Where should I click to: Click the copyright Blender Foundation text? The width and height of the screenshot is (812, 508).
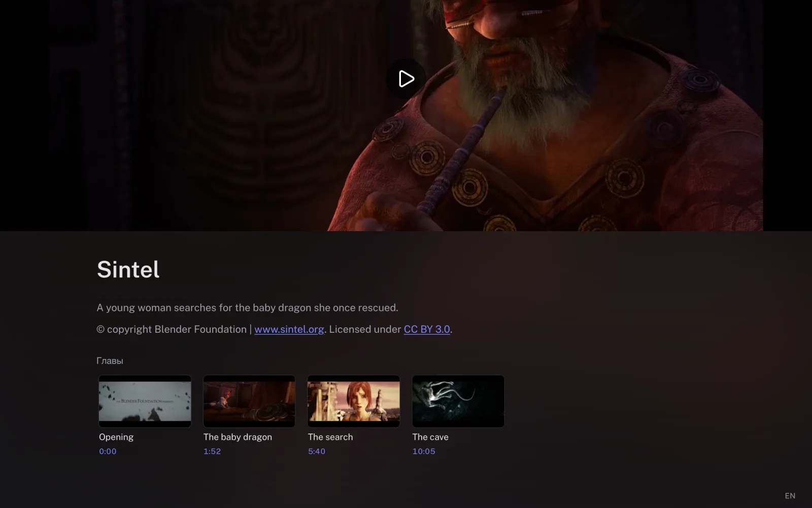[172, 329]
